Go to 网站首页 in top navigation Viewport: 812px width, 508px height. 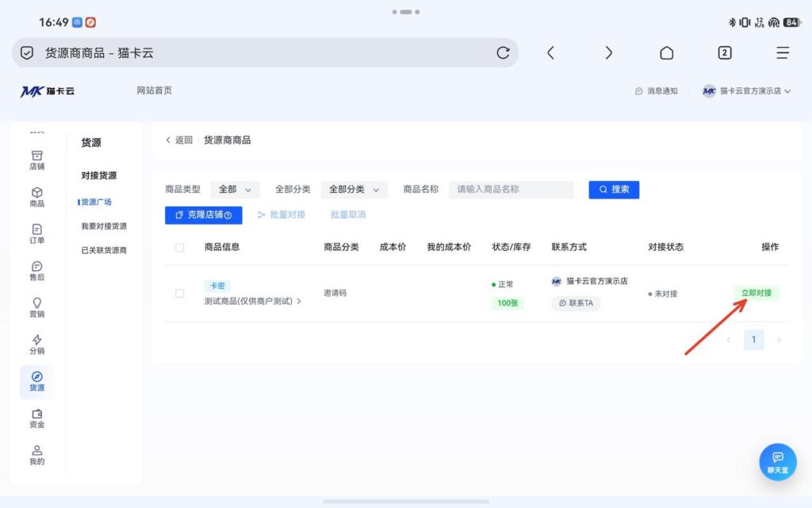point(155,90)
